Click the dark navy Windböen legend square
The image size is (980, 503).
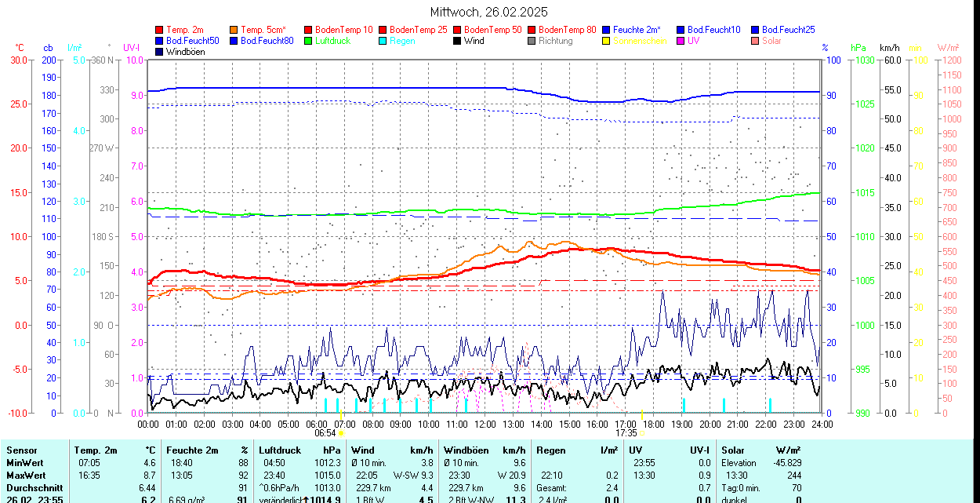click(x=160, y=52)
